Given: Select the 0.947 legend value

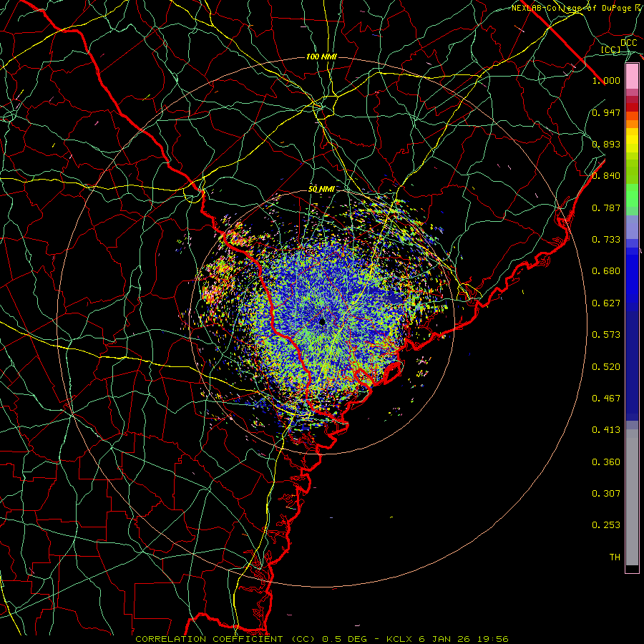Looking at the screenshot, I should 606,112.
